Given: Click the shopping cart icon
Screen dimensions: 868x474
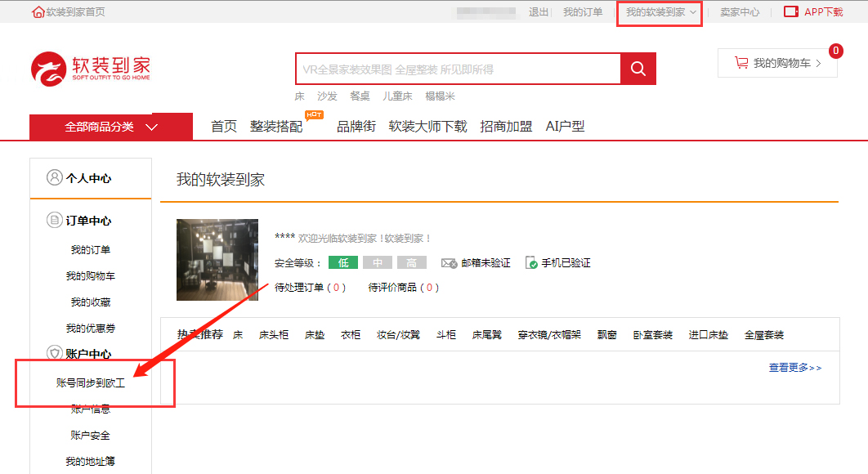Looking at the screenshot, I should (x=741, y=63).
